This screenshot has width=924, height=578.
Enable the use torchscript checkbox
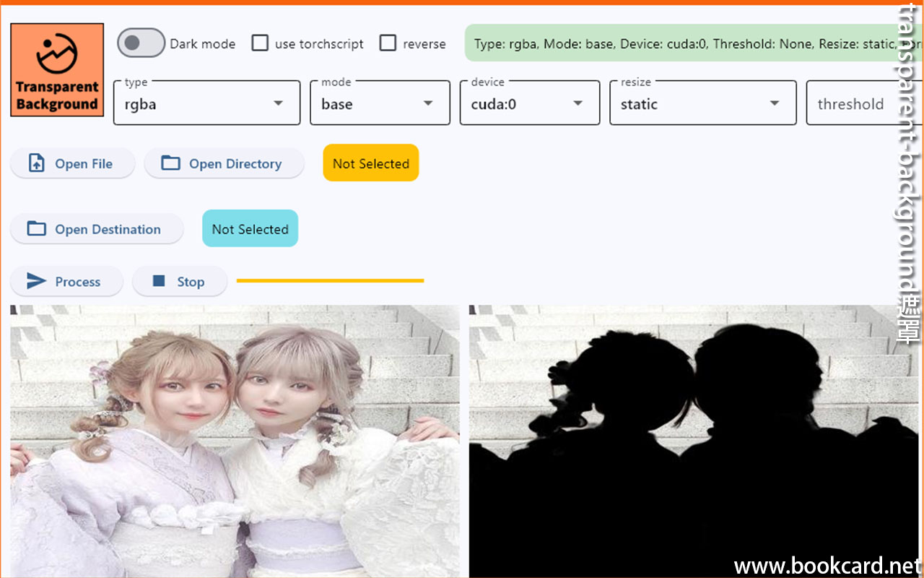coord(260,43)
